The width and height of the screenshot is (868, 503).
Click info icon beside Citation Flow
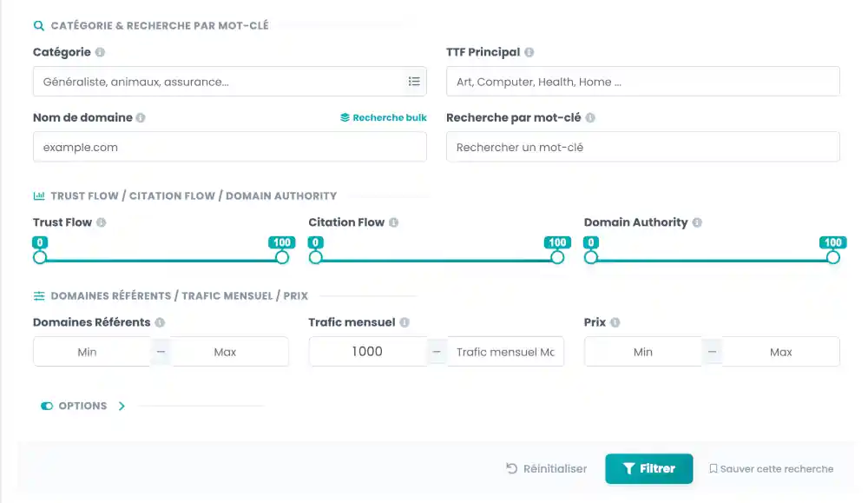pyautogui.click(x=393, y=222)
